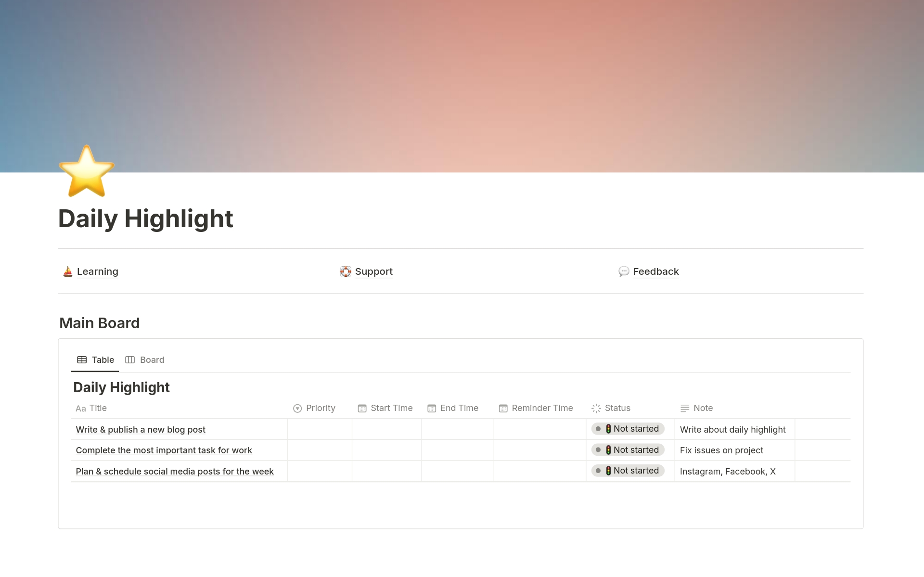The height and width of the screenshot is (577, 924).
Task: Click the Status spinner icon
Action: pyautogui.click(x=596, y=409)
